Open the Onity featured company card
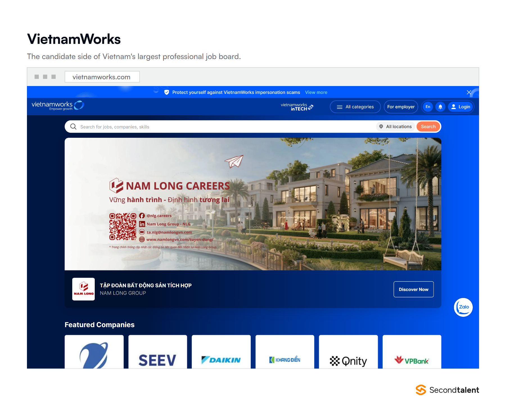The width and height of the screenshot is (506, 420). point(348,352)
